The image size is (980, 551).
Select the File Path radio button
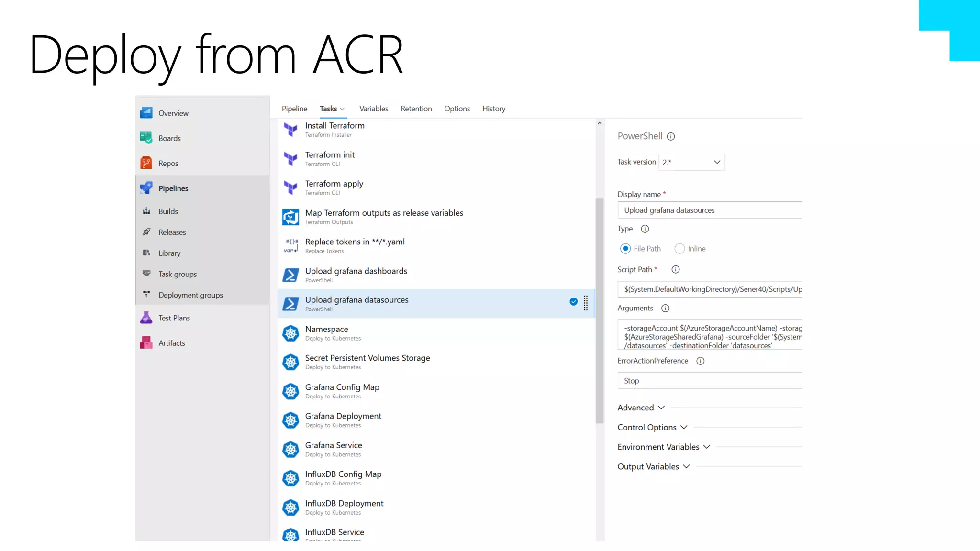click(625, 249)
